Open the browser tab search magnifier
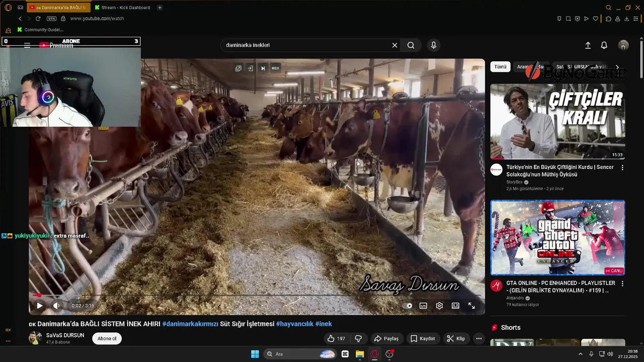The image size is (644, 362). (608, 8)
